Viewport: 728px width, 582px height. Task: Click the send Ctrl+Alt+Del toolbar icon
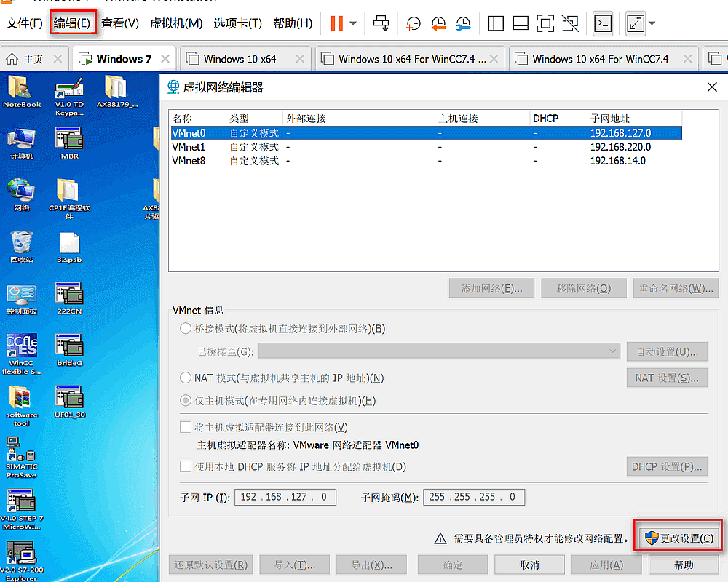pos(381,23)
